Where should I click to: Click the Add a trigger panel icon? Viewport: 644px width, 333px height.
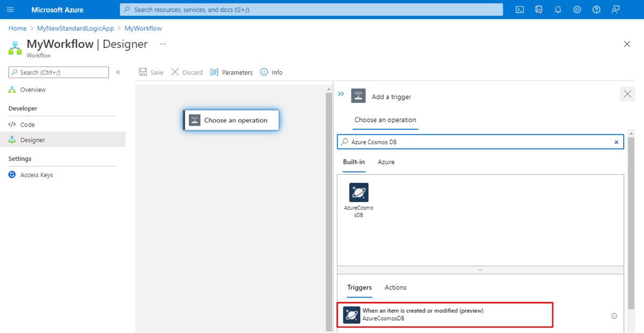pyautogui.click(x=358, y=96)
